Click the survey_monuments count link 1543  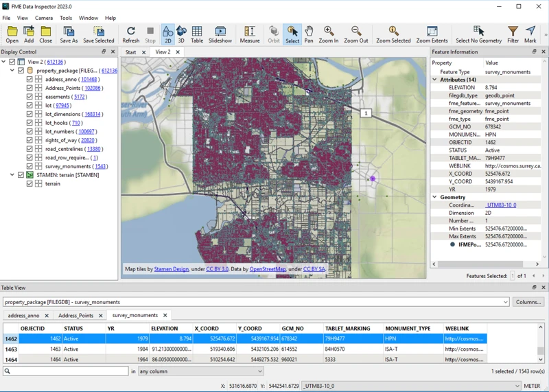100,166
